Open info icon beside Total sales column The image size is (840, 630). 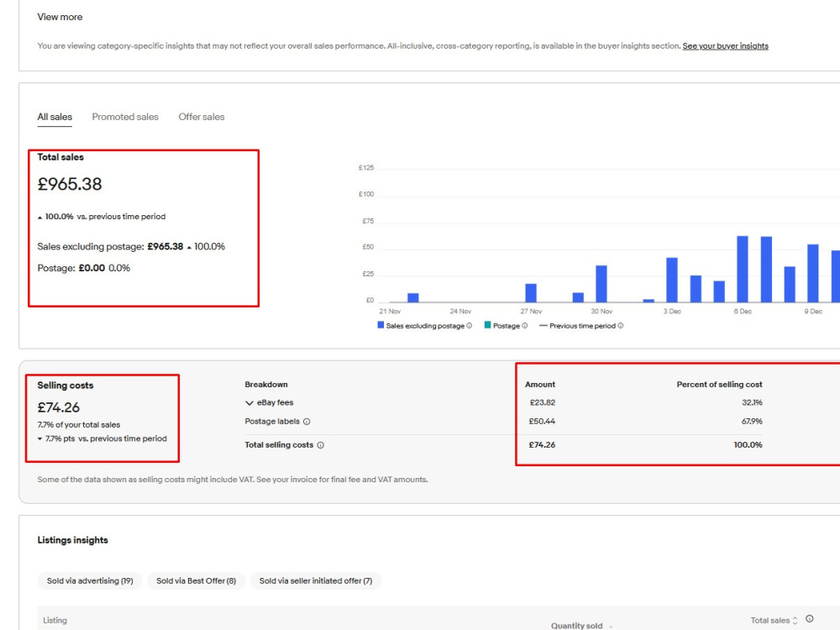coord(810,619)
